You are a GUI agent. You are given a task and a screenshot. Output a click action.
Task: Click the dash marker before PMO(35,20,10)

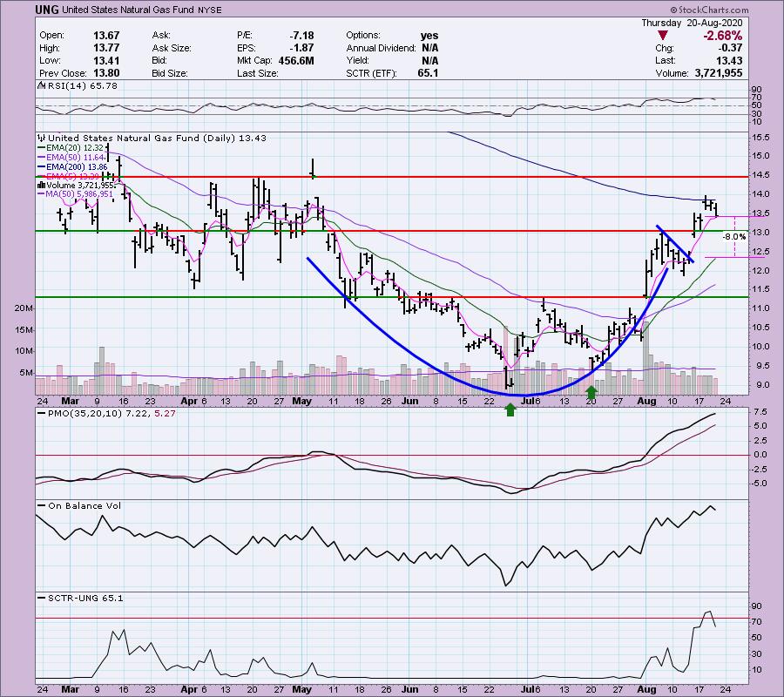[x=42, y=414]
